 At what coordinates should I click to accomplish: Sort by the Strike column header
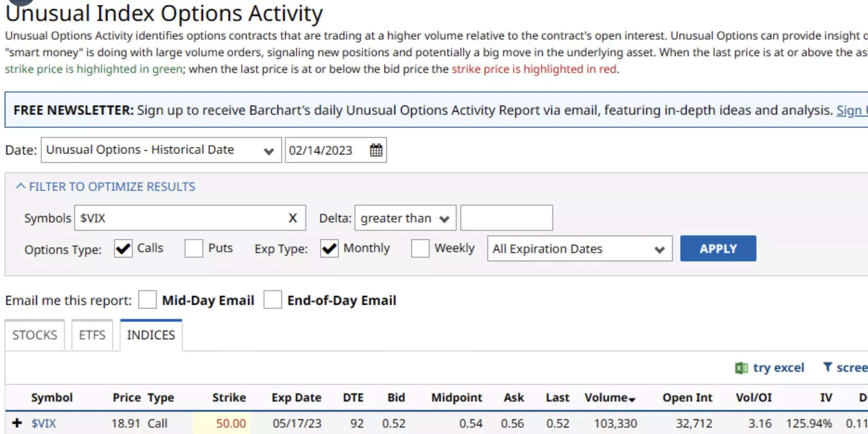[229, 398]
